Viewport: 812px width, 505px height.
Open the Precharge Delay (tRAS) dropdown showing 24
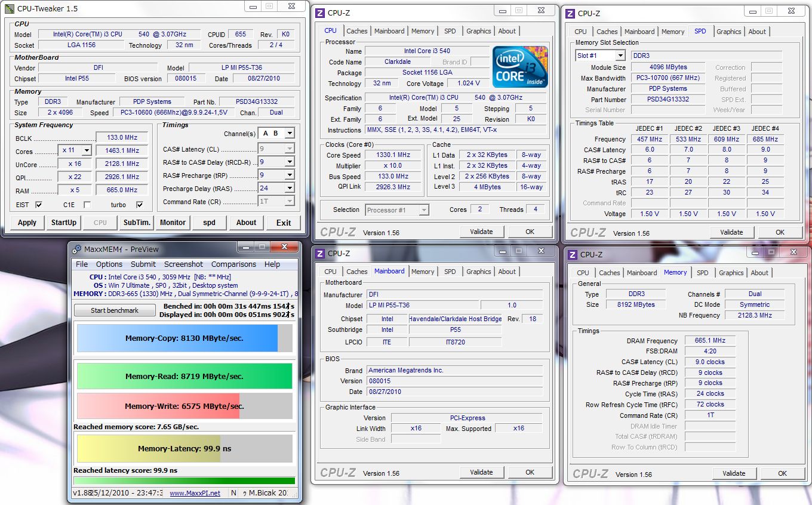290,188
